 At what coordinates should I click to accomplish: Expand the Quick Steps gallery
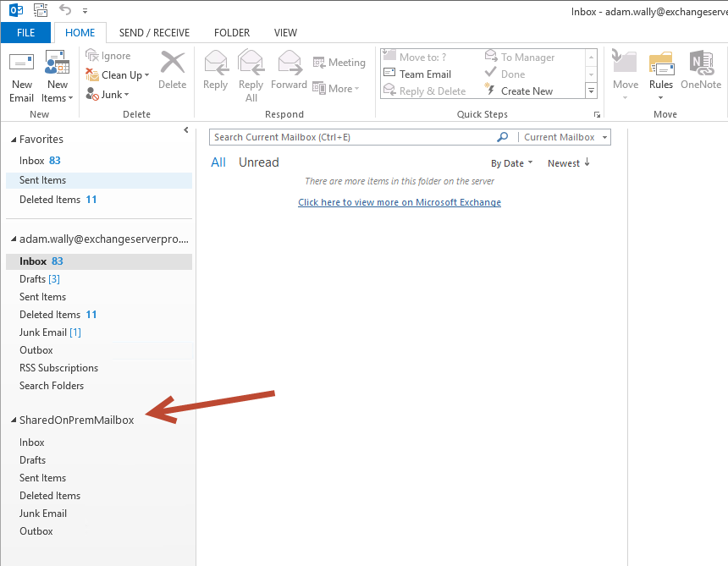(591, 91)
